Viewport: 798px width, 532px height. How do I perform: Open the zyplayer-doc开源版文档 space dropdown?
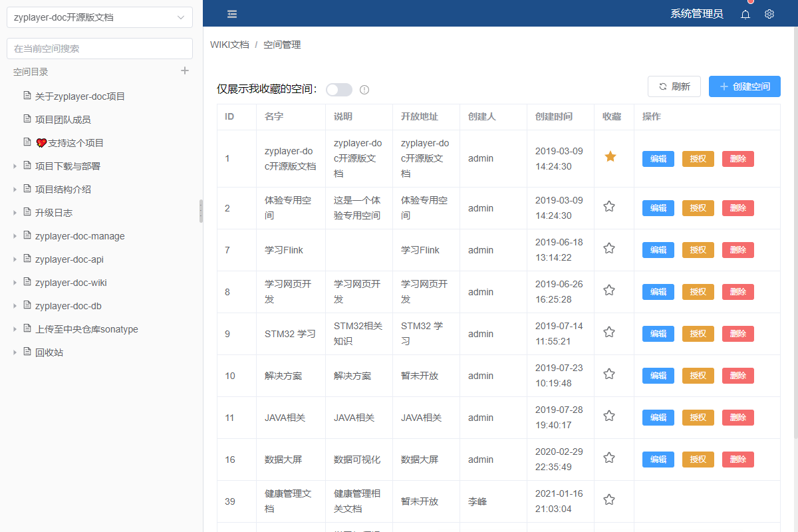(x=100, y=17)
